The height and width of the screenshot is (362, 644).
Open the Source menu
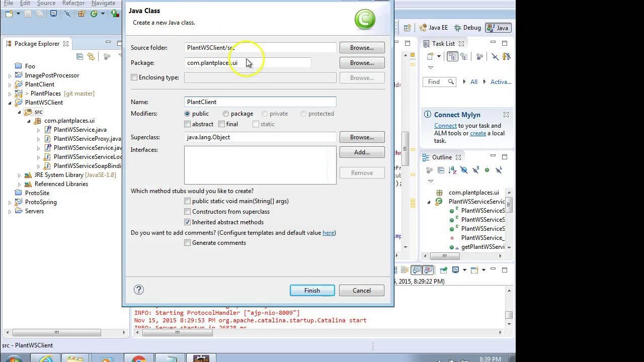(46, 3)
